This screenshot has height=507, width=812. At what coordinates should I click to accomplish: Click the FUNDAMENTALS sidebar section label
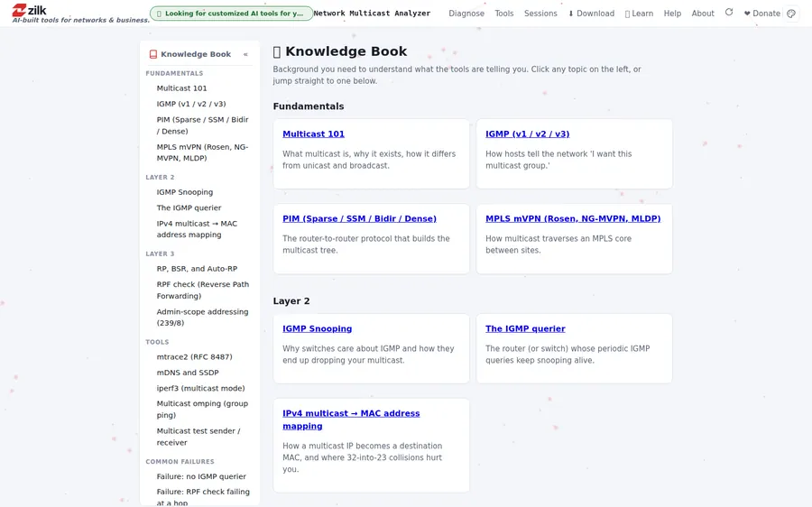pyautogui.click(x=174, y=74)
